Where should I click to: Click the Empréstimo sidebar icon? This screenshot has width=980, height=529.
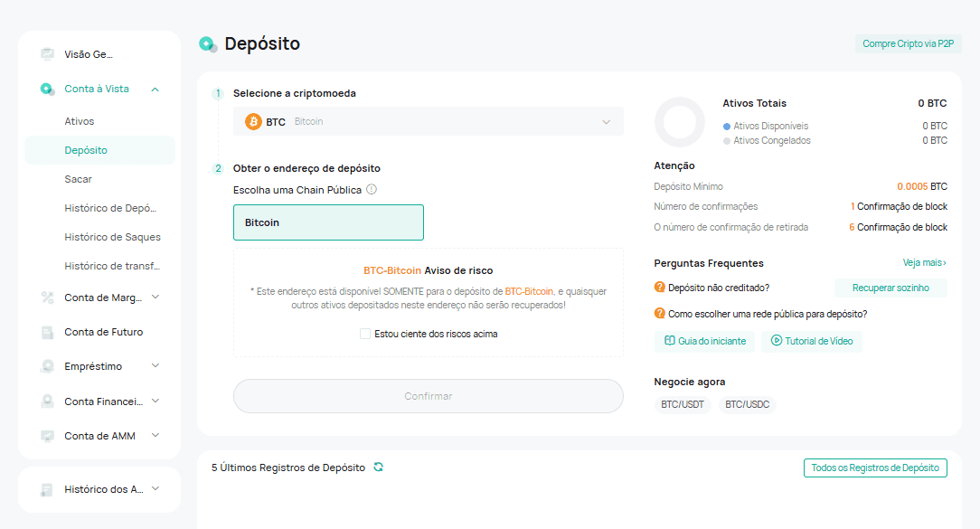pos(48,366)
